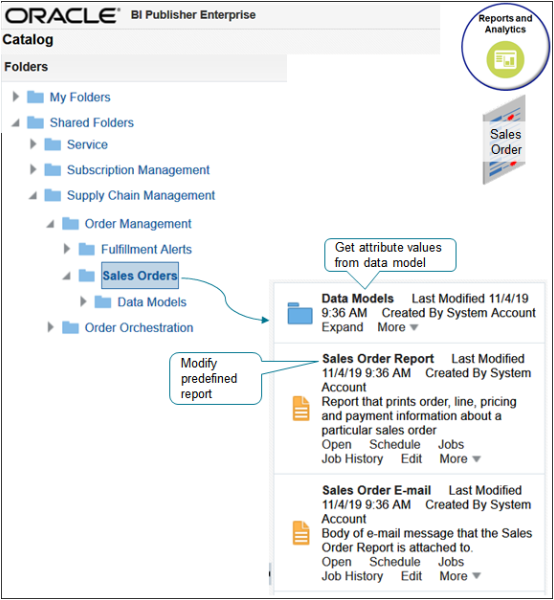This screenshot has height=600, width=554.
Task: Select Order Orchestration folder label
Action: [x=139, y=328]
